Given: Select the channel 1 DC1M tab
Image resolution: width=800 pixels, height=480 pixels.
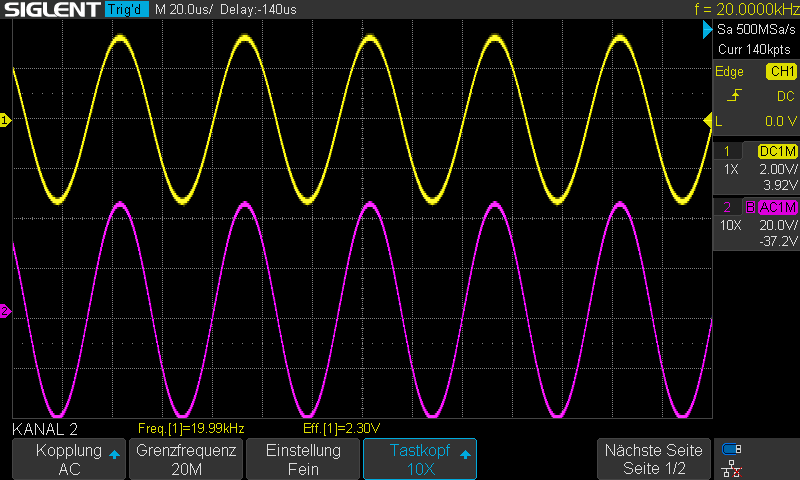Looking at the screenshot, I should click(x=776, y=151).
